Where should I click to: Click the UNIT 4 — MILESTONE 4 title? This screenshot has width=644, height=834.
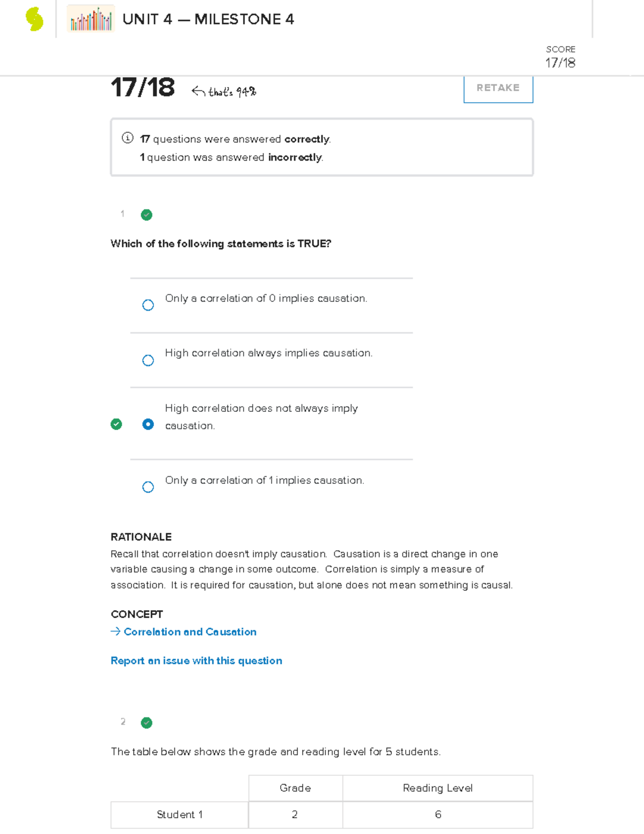coord(208,19)
